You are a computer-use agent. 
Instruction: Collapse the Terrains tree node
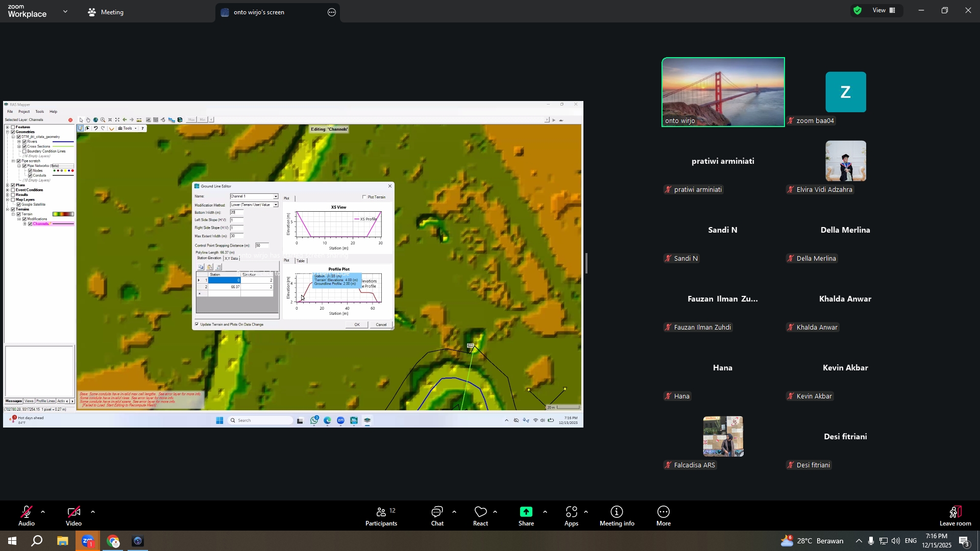(x=8, y=209)
